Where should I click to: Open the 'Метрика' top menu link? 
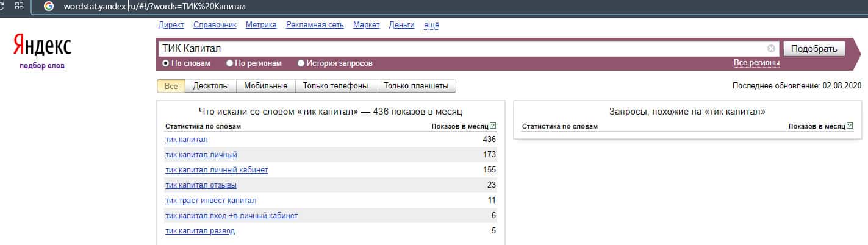(261, 25)
